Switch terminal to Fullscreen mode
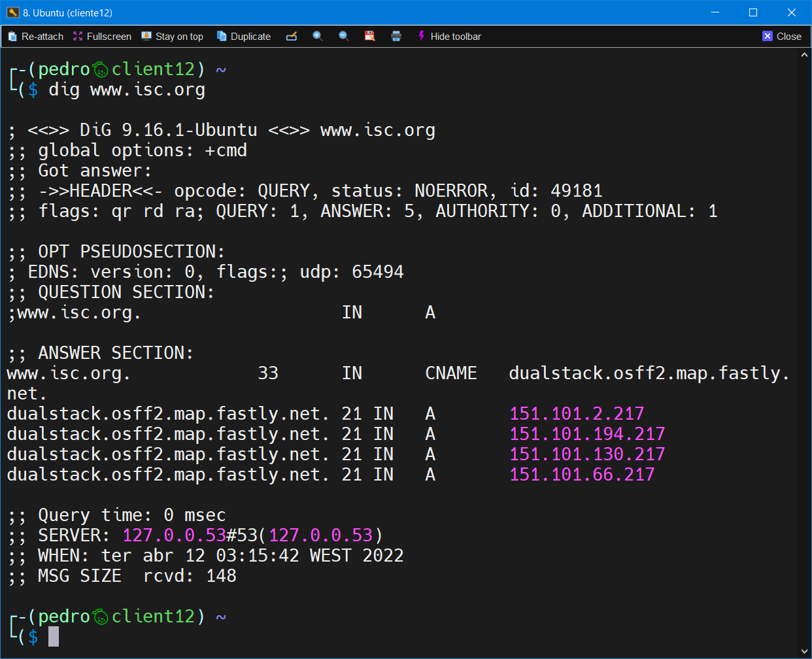Viewport: 812px width, 659px height. tap(102, 37)
